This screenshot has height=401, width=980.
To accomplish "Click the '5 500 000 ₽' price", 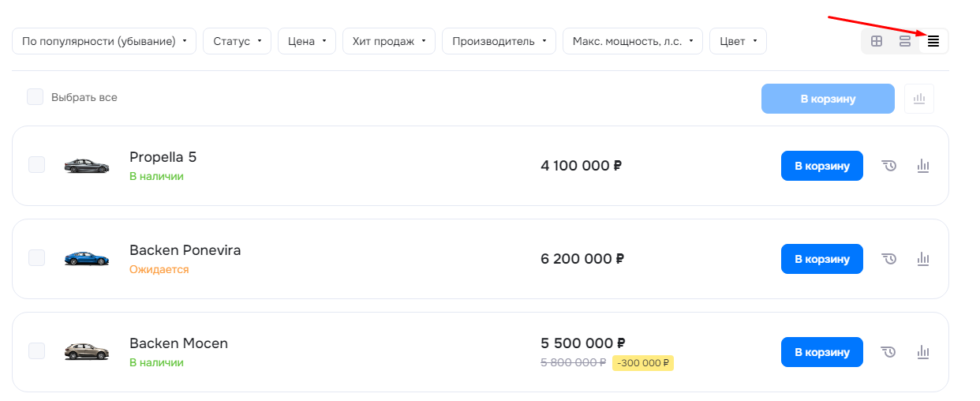I will 583,343.
